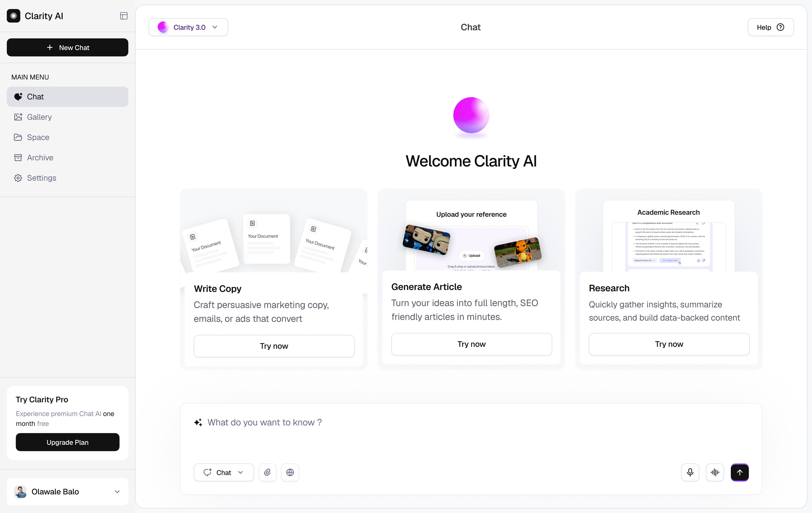
Task: Click the sidebar collapse panel icon
Action: (x=124, y=16)
